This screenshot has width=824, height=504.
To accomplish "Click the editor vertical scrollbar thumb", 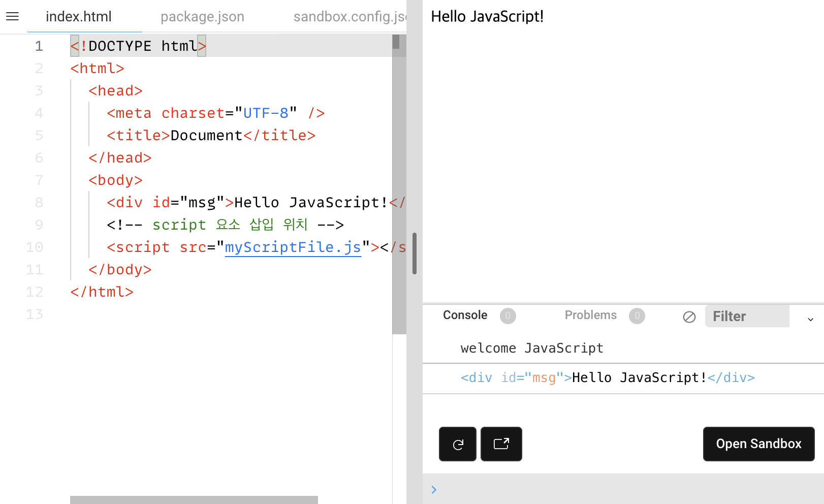I will [x=396, y=42].
